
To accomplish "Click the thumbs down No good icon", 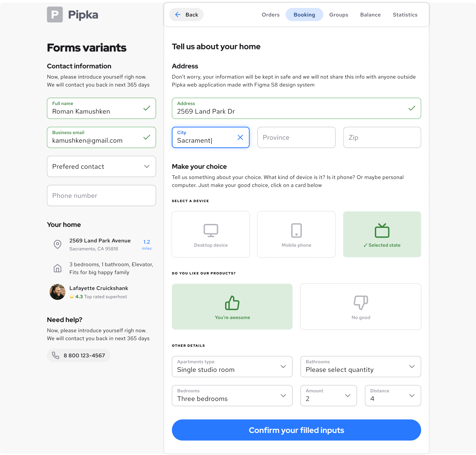I will point(360,302).
